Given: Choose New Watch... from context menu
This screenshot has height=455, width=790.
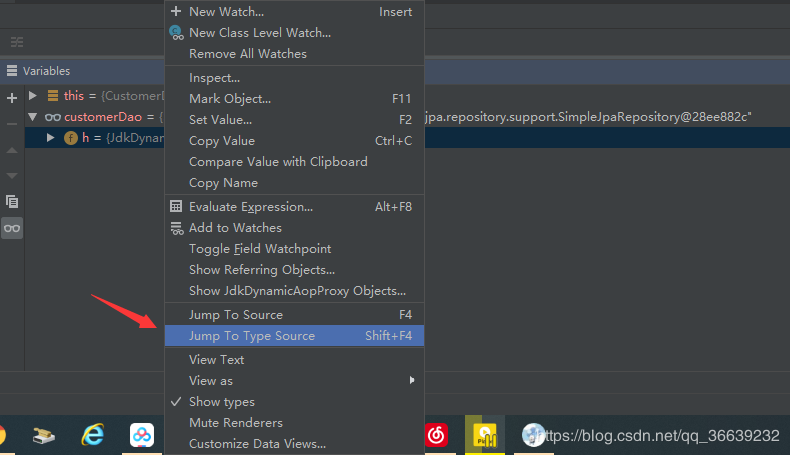Looking at the screenshot, I should point(294,12).
